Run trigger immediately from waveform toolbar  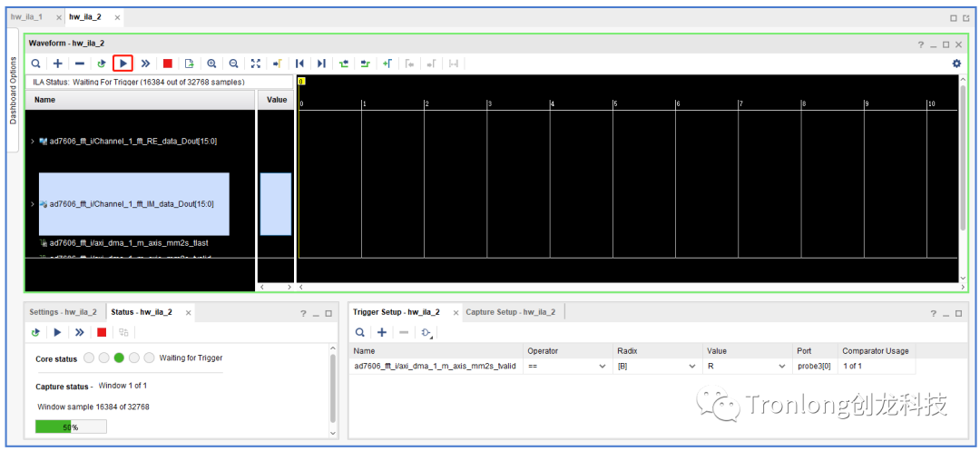click(x=145, y=64)
